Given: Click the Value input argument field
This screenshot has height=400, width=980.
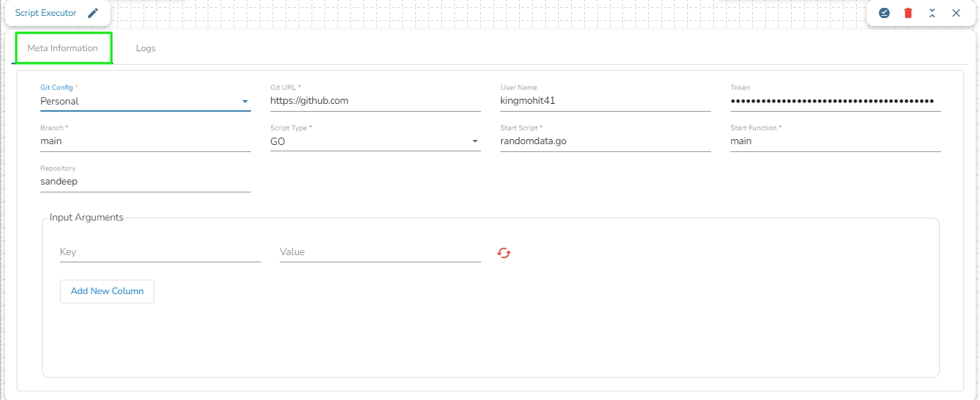Looking at the screenshot, I should tap(380, 252).
